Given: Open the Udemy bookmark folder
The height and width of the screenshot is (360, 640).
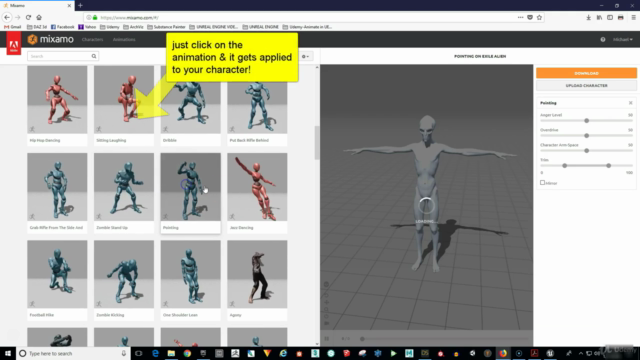Looking at the screenshot, I should (x=109, y=27).
